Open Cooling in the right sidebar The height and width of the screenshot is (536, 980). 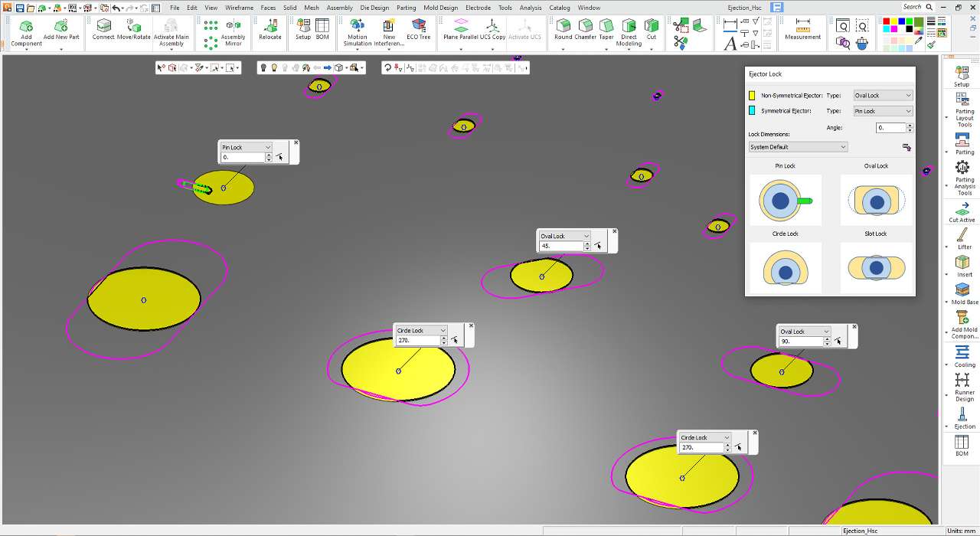pyautogui.click(x=962, y=354)
